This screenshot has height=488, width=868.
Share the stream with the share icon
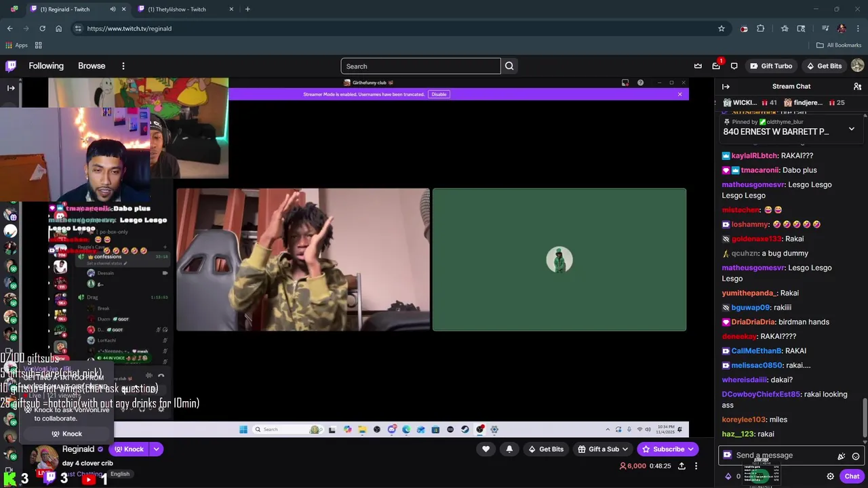coord(682,466)
